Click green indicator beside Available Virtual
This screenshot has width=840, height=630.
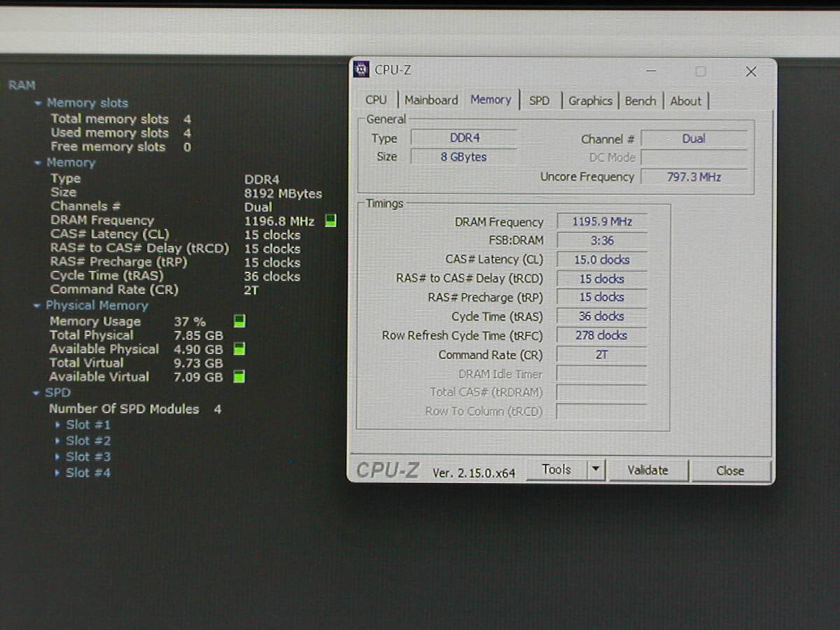click(x=239, y=377)
